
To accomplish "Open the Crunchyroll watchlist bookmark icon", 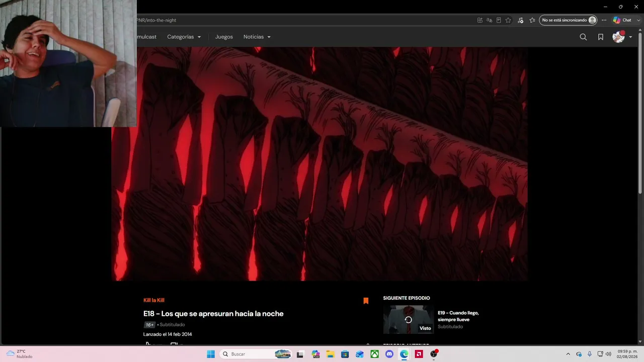I will 601,37.
